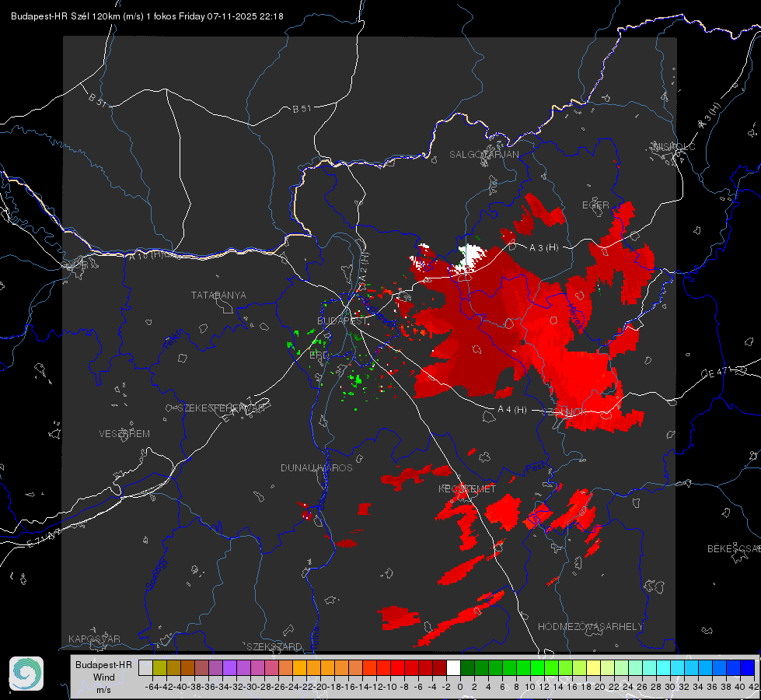
Task: Pick the purple swatch above -34
Action: tap(229, 668)
